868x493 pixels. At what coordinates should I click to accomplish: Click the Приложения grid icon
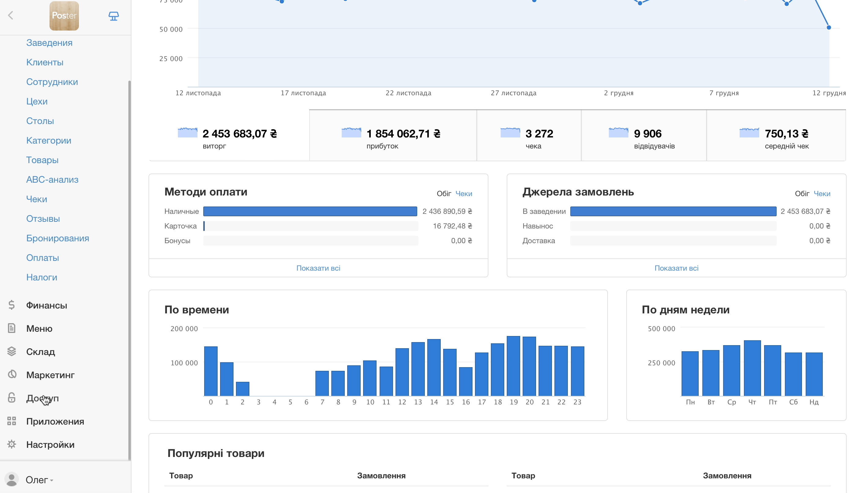pos(12,421)
